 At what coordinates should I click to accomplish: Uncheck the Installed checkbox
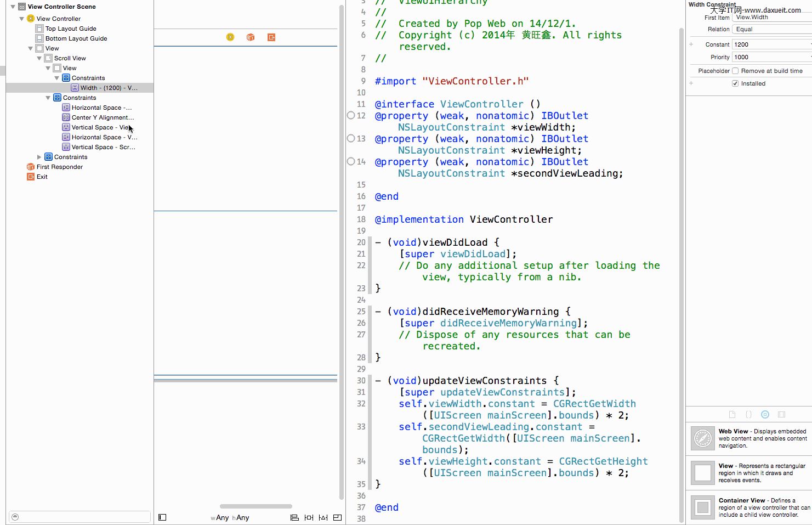coord(735,83)
